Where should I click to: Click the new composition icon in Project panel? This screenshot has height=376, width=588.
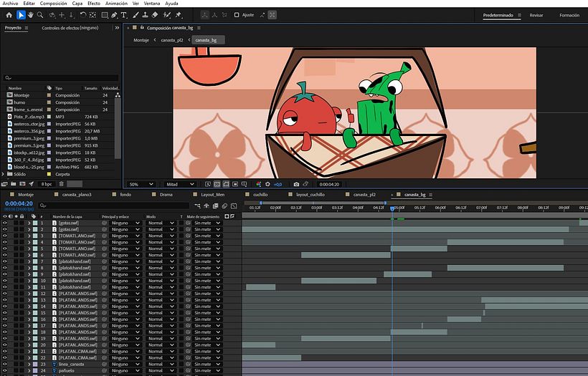[x=22, y=184]
